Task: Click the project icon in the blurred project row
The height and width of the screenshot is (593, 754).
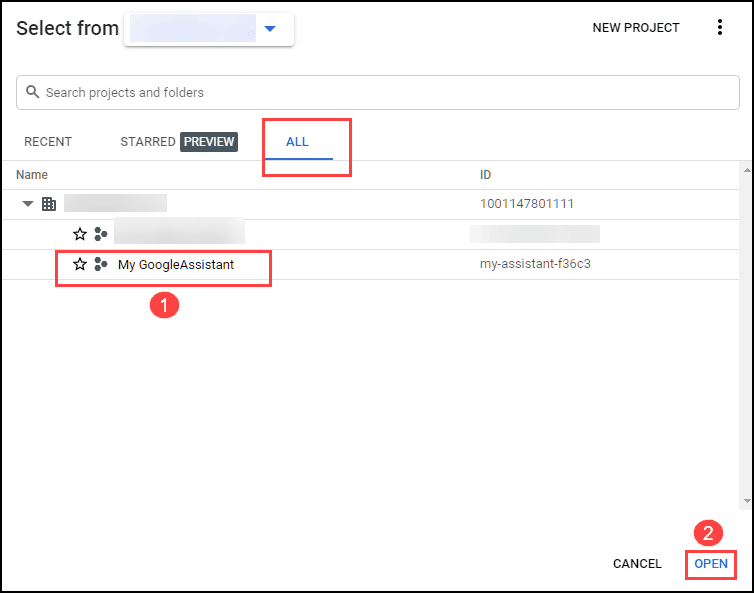Action: pos(101,234)
